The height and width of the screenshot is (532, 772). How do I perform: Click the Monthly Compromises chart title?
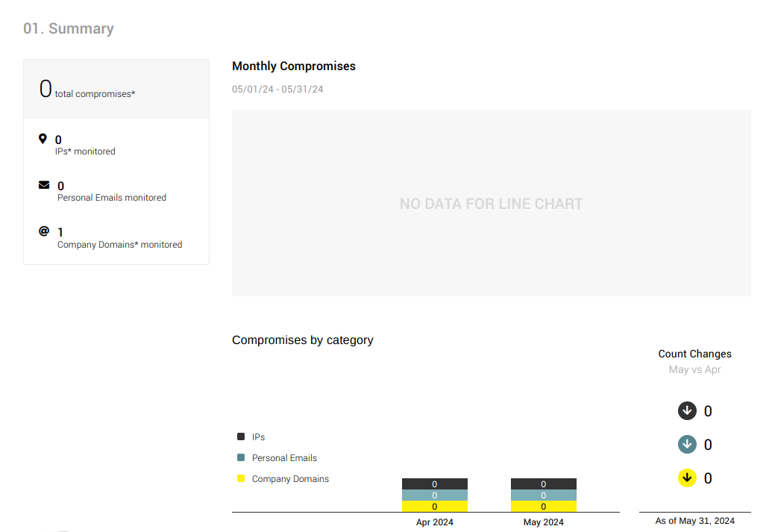tap(294, 66)
